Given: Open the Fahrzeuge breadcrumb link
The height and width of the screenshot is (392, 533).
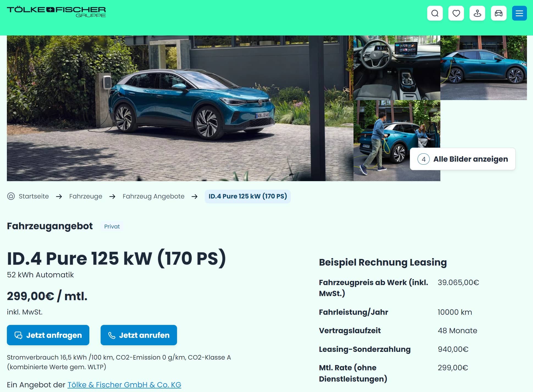Looking at the screenshot, I should (x=86, y=196).
